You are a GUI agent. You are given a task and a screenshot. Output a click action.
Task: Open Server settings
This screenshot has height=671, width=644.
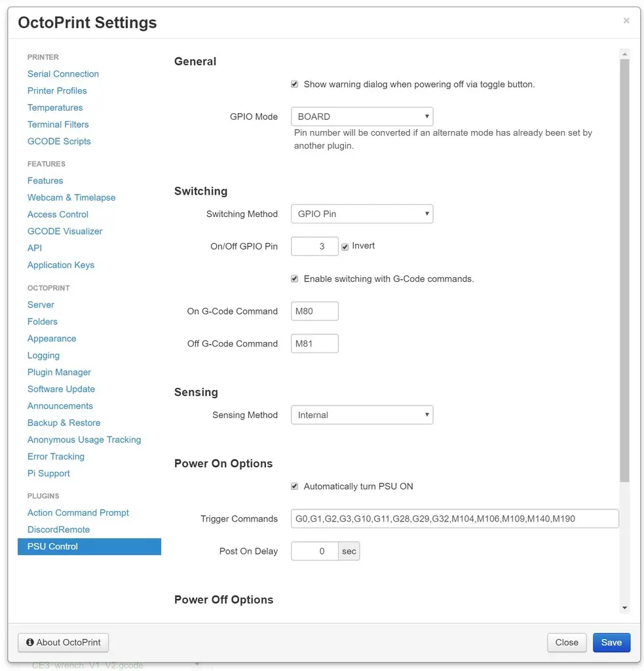(41, 305)
